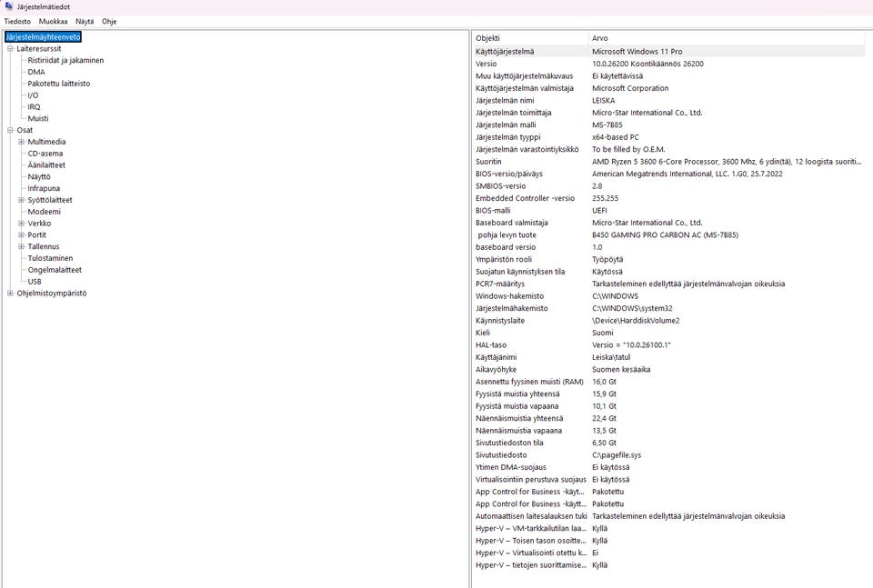The image size is (873, 588).
Task: Click the Järjestelmätiedot app icon in title bar
Action: [x=8, y=6]
